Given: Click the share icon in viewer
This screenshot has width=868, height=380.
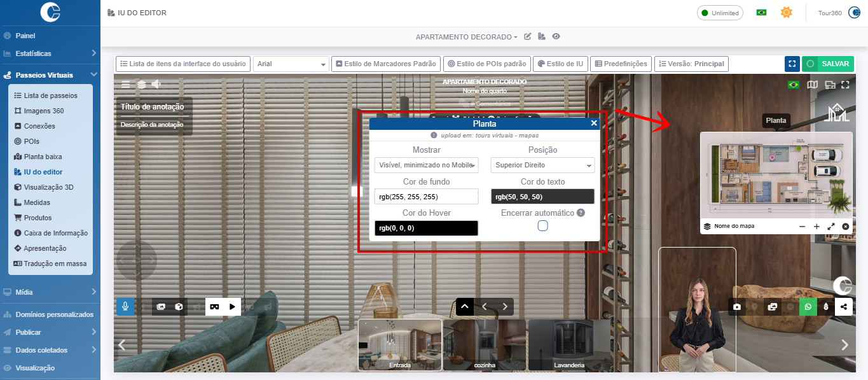Looking at the screenshot, I should (844, 307).
